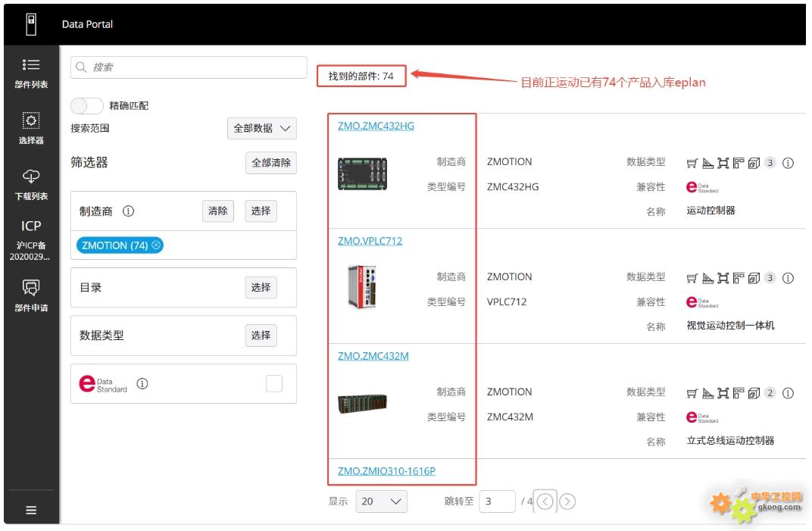812x531 pixels.
Task: Click the schematic macro icon for ZMC432HG
Action: (x=739, y=163)
